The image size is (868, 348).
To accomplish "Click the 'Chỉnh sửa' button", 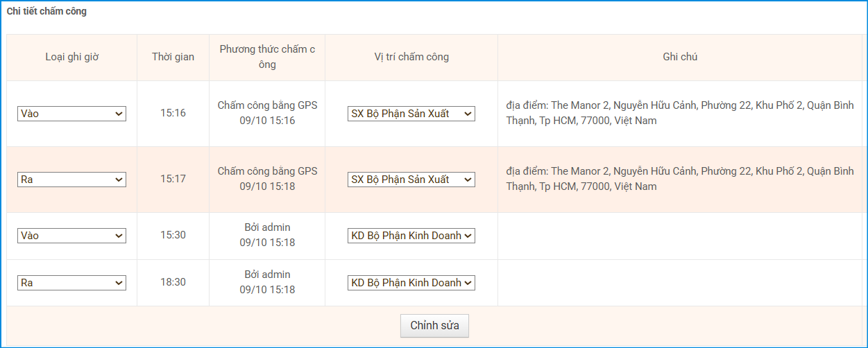I will [x=434, y=326].
